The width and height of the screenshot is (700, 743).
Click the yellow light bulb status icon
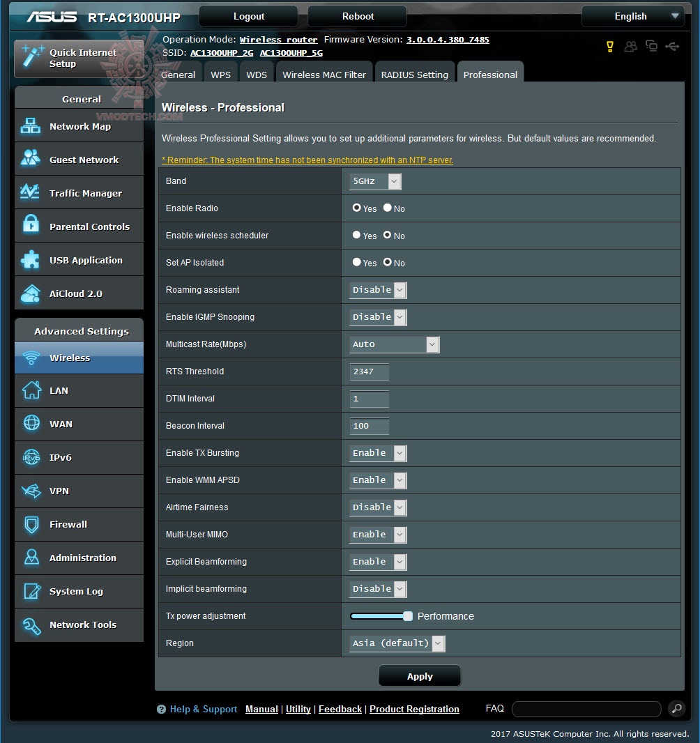[x=610, y=46]
